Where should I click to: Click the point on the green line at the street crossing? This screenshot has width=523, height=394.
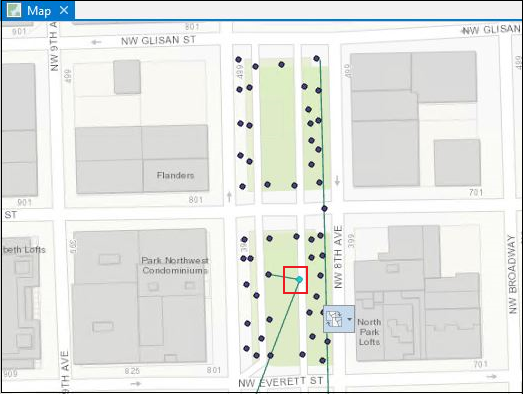(324, 209)
